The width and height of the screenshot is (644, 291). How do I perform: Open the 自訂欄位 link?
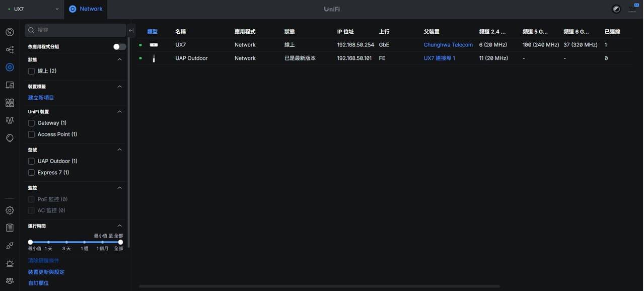[x=38, y=283]
